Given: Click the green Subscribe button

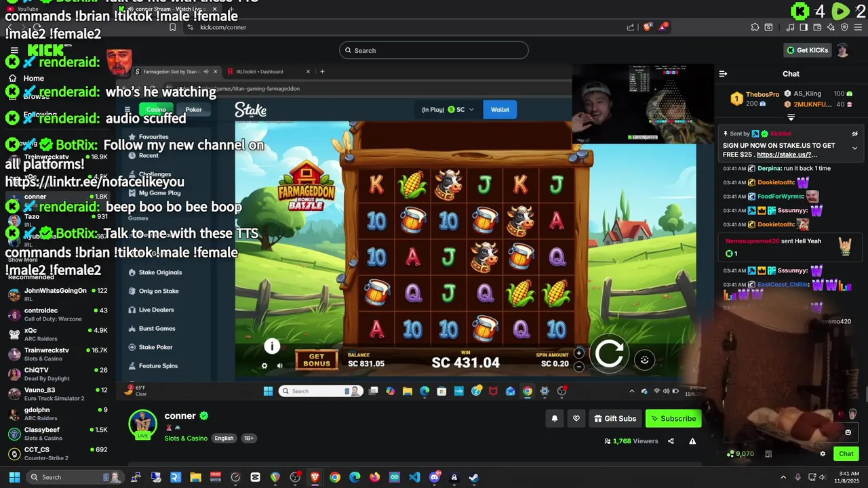Looking at the screenshot, I should (x=673, y=419).
